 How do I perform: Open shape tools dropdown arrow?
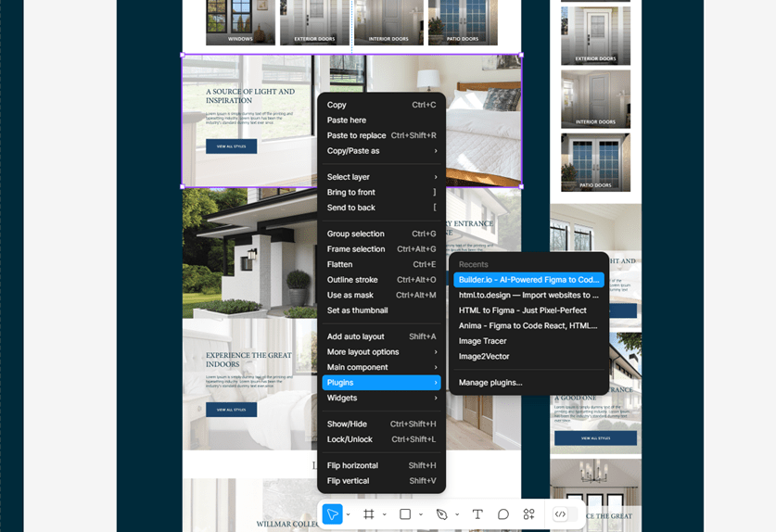(x=421, y=515)
